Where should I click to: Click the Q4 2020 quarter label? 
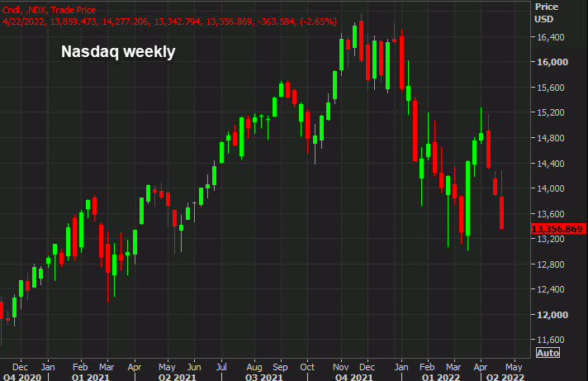[22, 377]
